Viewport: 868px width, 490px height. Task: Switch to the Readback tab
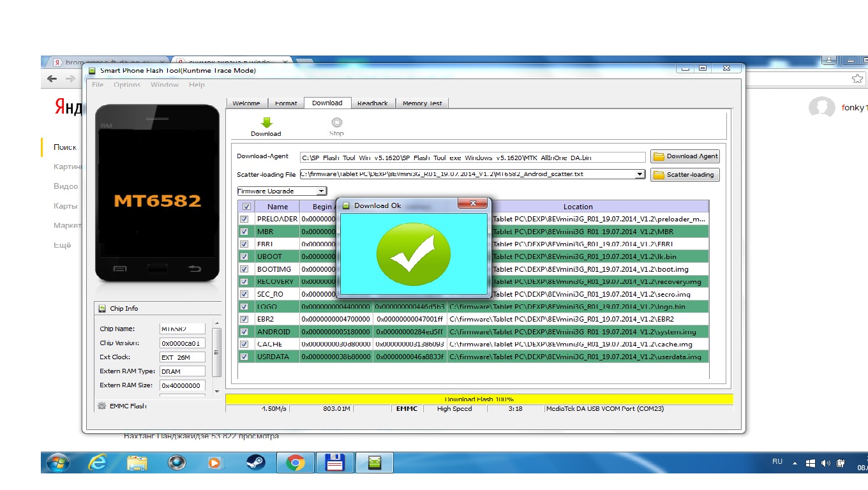pos(372,103)
